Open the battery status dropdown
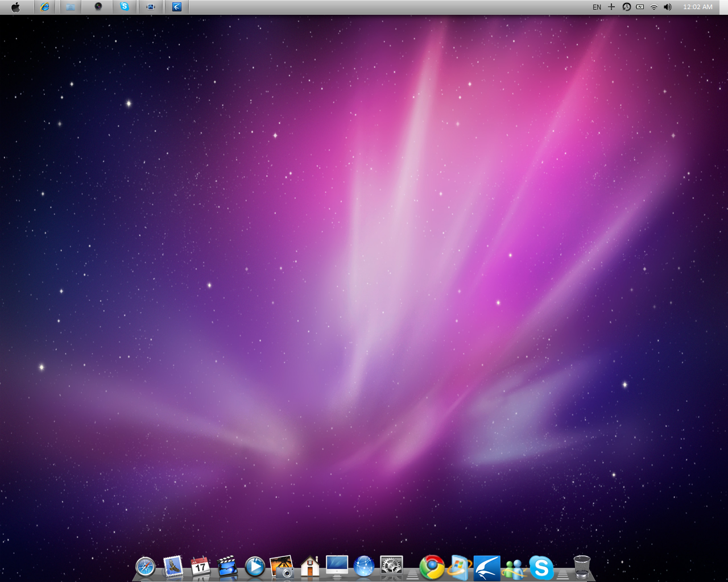Viewport: 728px width, 582px height. point(640,7)
